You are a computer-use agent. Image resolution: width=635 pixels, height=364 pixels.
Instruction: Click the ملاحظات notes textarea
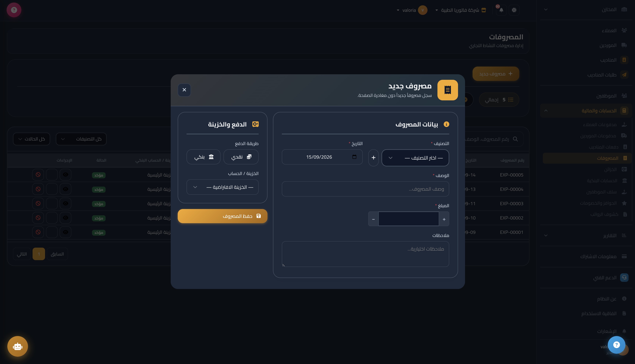365,254
